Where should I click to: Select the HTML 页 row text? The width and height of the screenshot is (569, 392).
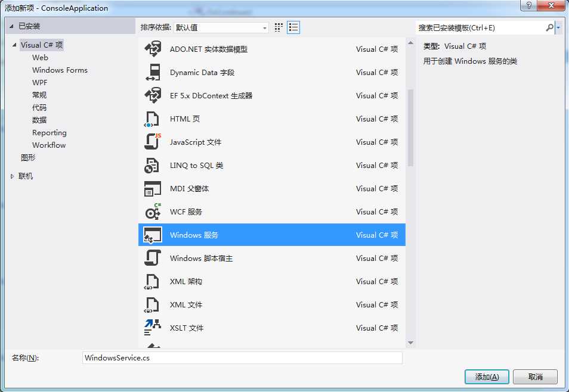click(x=185, y=119)
